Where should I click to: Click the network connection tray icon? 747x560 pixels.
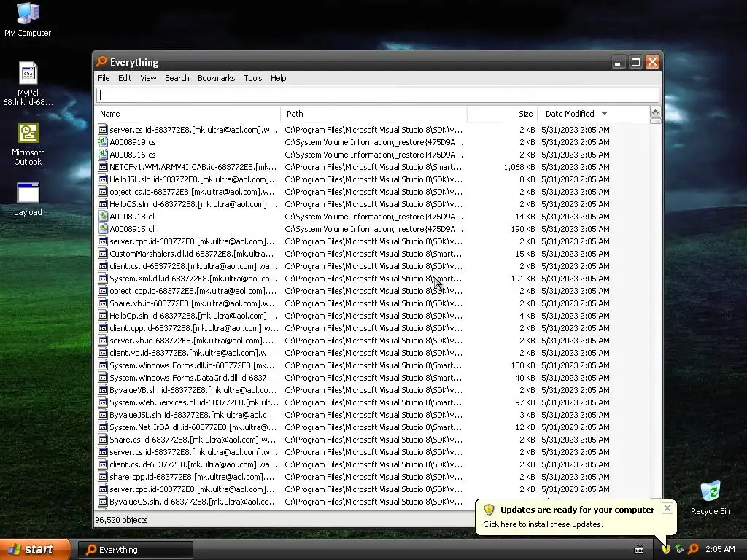pyautogui.click(x=680, y=549)
